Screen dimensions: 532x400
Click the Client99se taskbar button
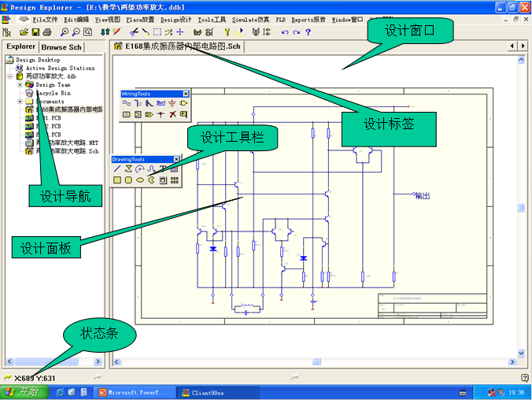point(219,393)
